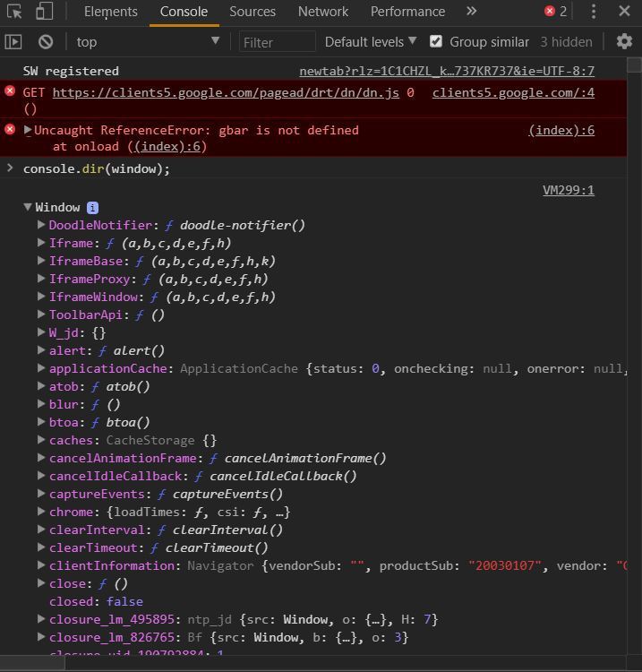Open console settings via the gear icon
The image size is (642, 672).
pos(624,41)
